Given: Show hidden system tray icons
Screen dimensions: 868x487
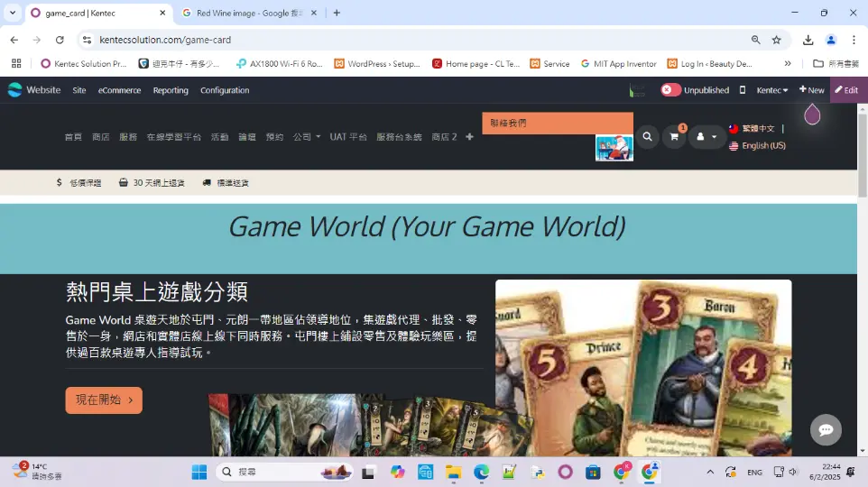Looking at the screenshot, I should [710, 472].
